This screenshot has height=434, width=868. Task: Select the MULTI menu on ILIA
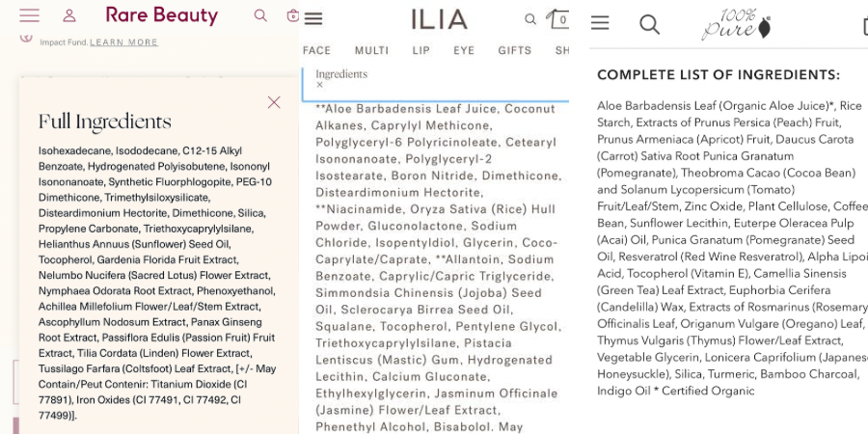coord(372,50)
